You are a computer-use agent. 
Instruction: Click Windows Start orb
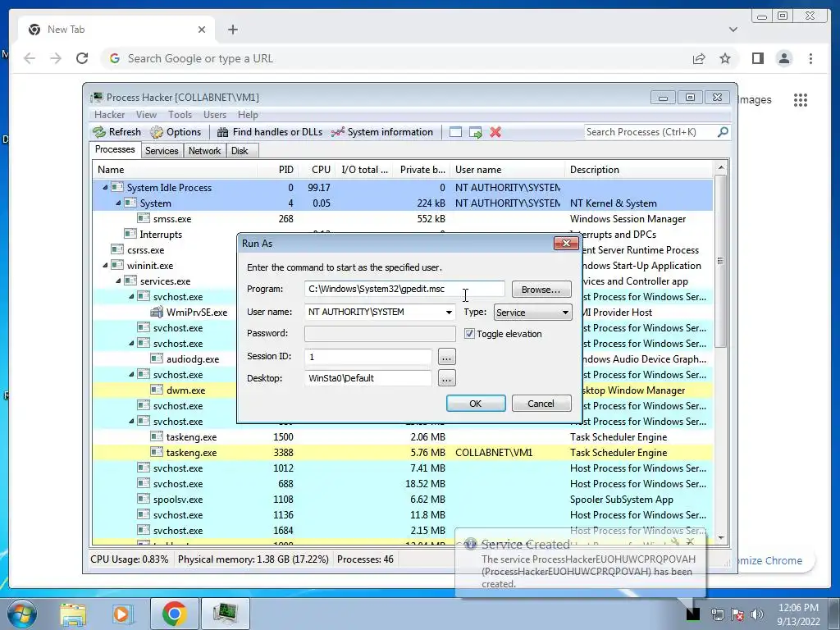[21, 614]
